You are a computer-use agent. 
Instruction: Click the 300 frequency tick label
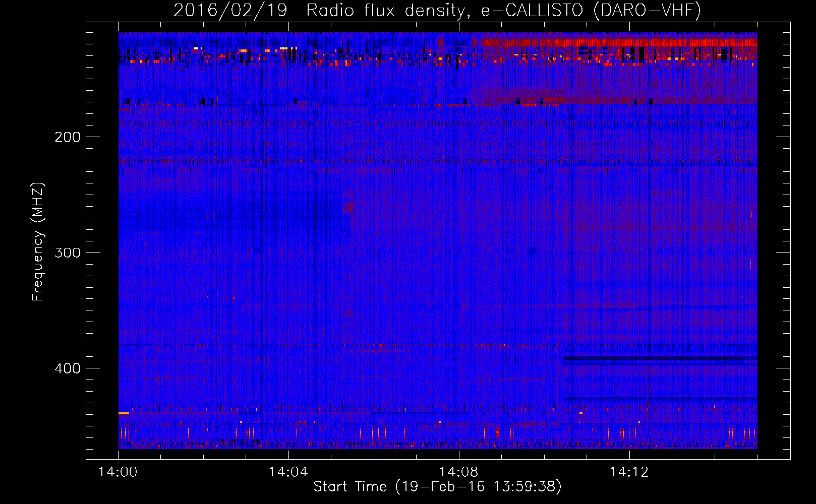68,253
